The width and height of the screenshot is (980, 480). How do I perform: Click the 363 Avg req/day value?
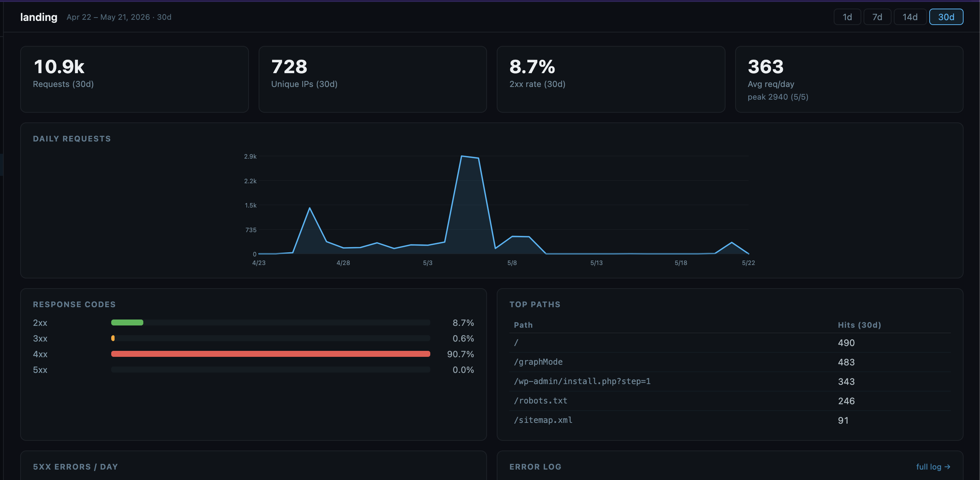(x=765, y=66)
